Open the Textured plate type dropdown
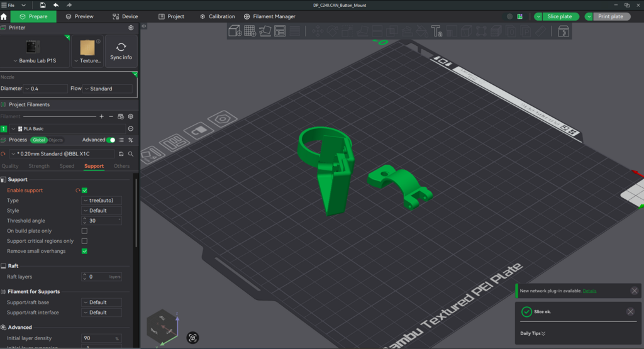 87,52
